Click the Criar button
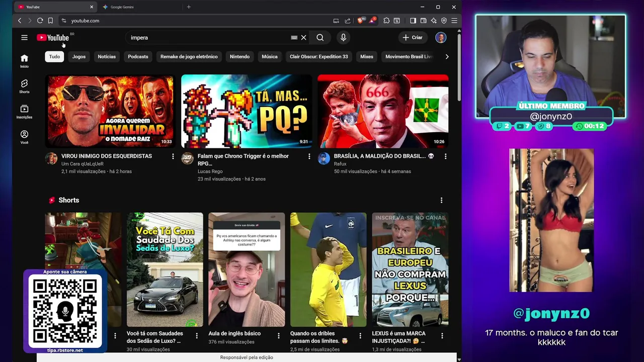644x362 pixels. [413, 38]
